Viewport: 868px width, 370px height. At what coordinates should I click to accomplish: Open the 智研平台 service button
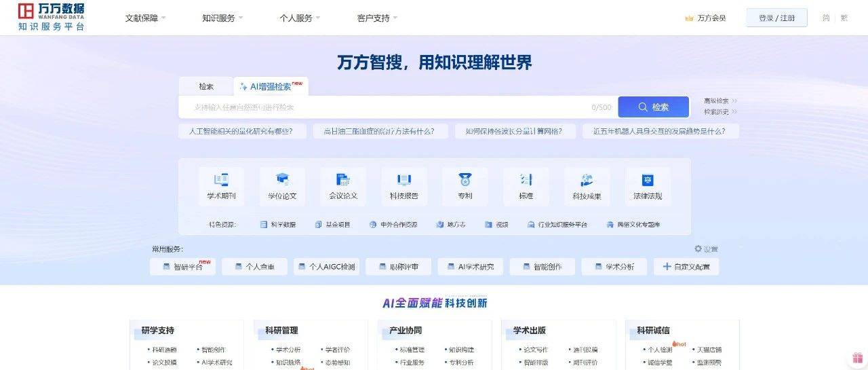pos(182,267)
